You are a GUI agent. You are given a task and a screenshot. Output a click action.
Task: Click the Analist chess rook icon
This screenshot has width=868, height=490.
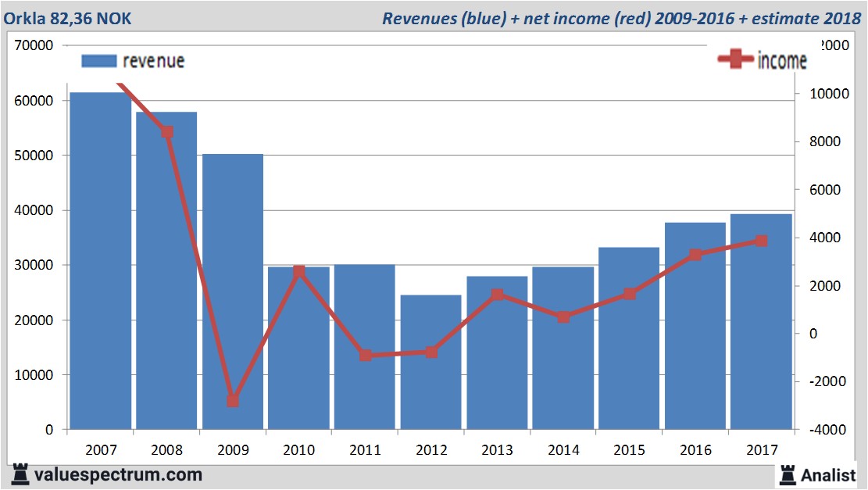click(788, 475)
